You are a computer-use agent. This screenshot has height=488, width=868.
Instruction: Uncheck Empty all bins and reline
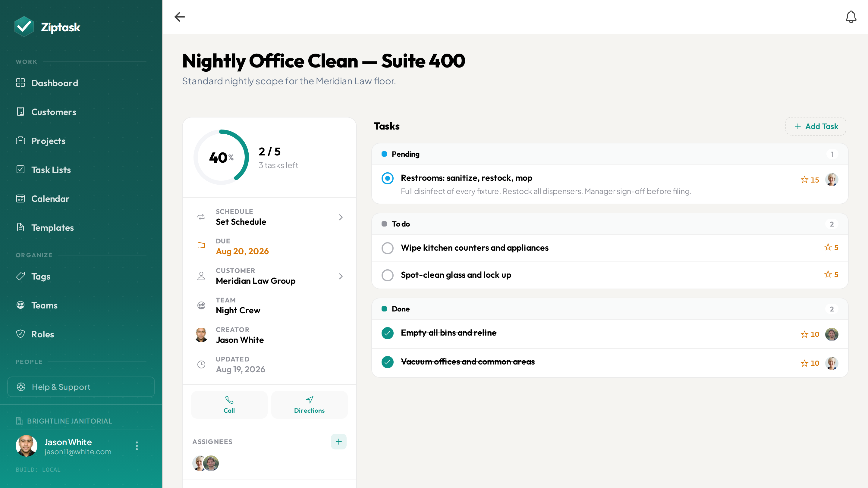pos(388,333)
